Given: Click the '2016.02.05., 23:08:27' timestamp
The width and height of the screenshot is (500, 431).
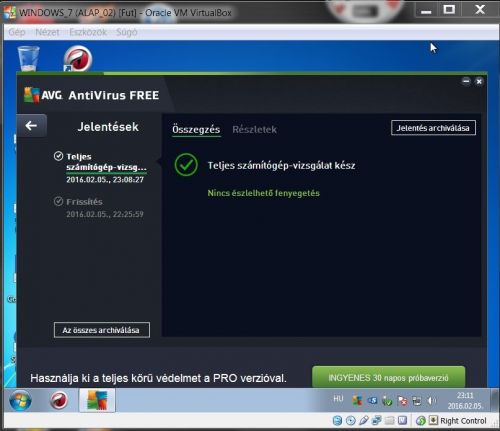Looking at the screenshot, I should pos(105,180).
